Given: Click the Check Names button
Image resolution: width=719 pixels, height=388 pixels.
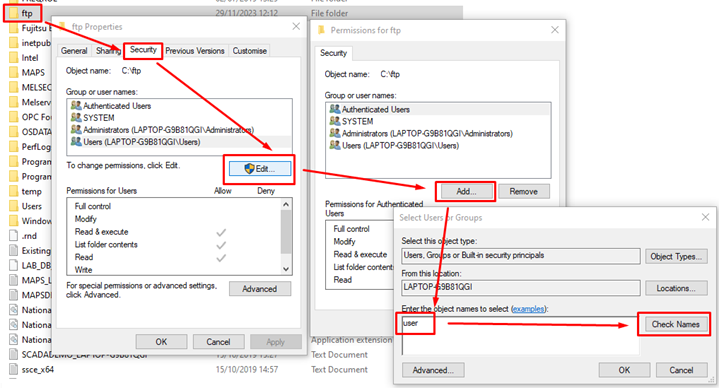Looking at the screenshot, I should point(675,324).
